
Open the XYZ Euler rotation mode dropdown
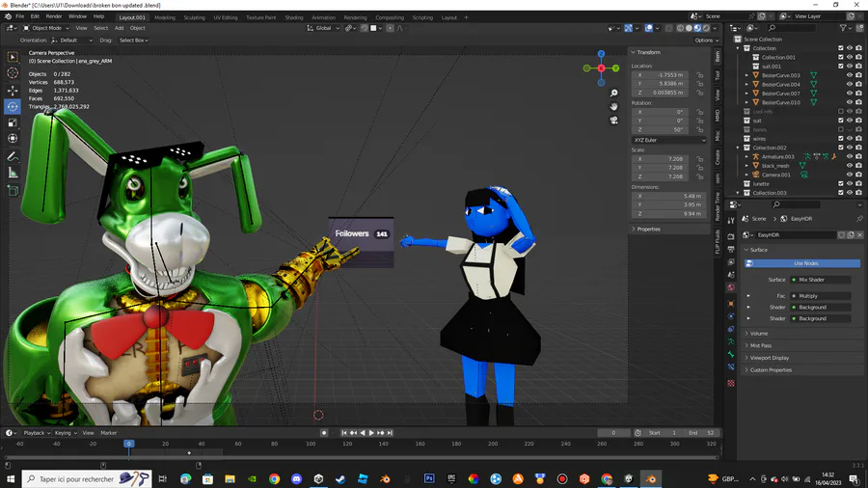point(668,140)
